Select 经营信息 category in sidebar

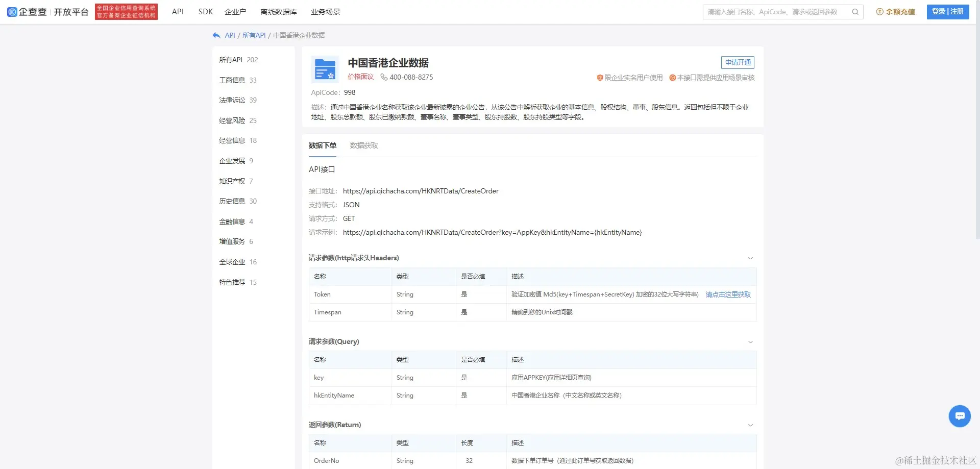238,140
